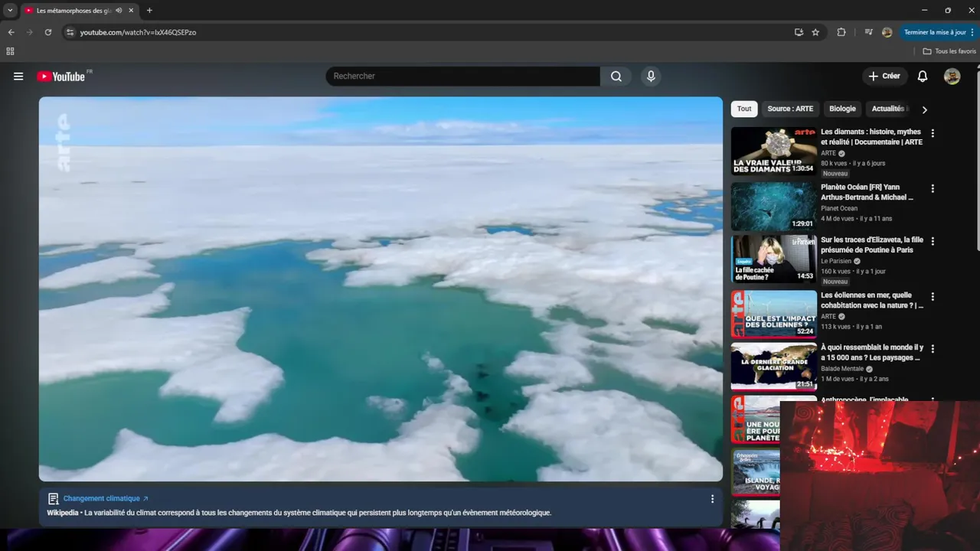Select the Actualités filter chip
This screenshot has height=551, width=980.
888,109
